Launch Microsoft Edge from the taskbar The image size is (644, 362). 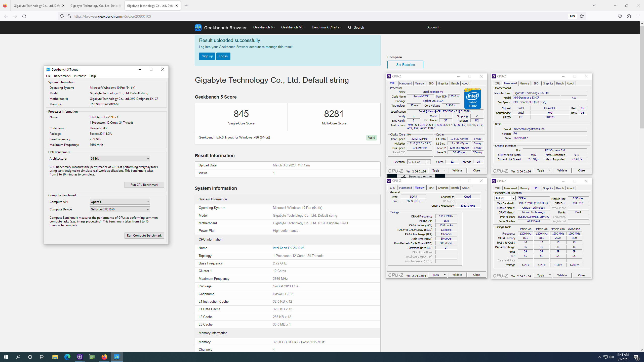pos(67,357)
